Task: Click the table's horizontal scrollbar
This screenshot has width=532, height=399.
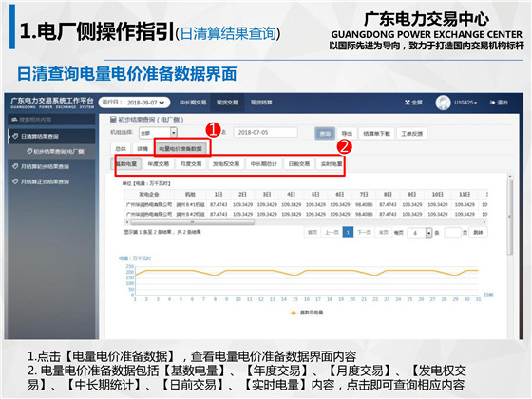Action: 192,222
